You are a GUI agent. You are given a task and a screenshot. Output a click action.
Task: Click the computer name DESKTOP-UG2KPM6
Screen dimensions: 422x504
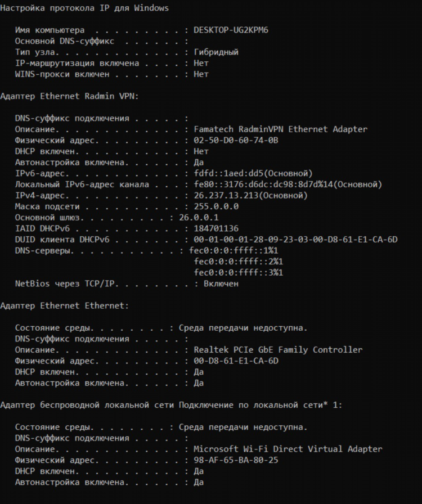[x=231, y=30]
